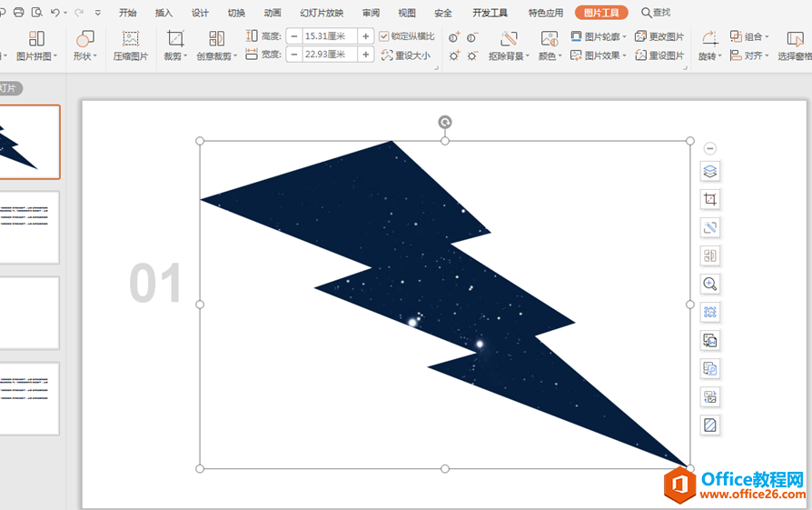Select the crop icon beside the image
812x510 pixels.
click(x=710, y=199)
